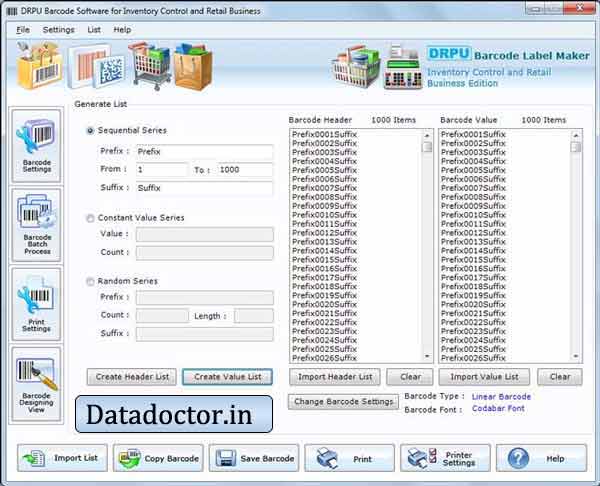Click the Barcode Header list scroll down arrow
This screenshot has height=486, width=600.
click(427, 357)
